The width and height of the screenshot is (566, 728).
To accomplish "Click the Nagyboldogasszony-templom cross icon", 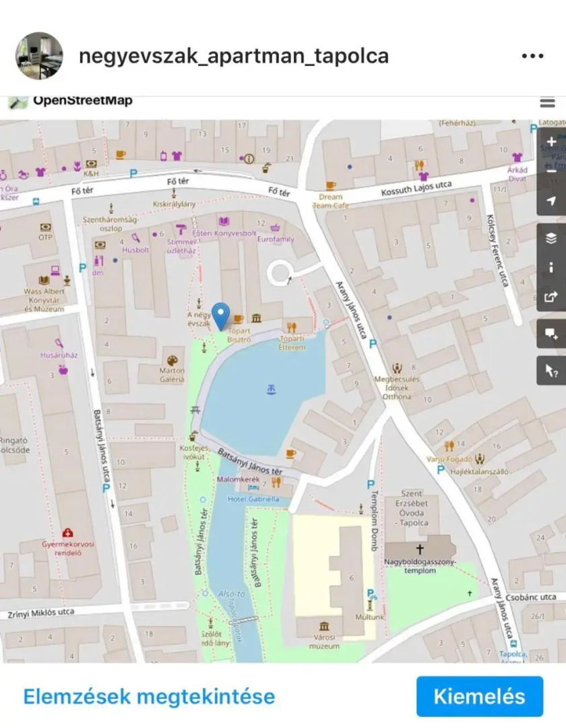I will tap(420, 549).
